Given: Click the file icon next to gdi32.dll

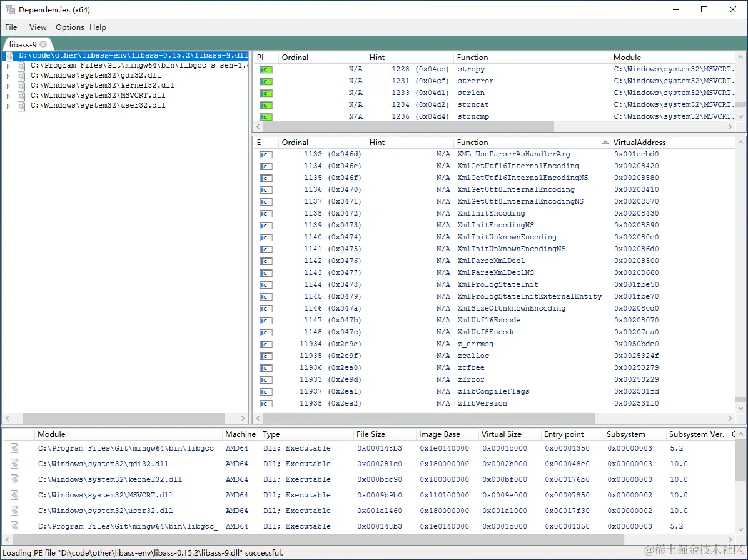Looking at the screenshot, I should pos(21,74).
